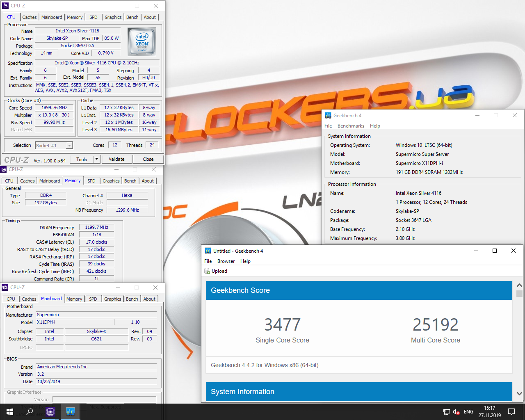The height and width of the screenshot is (420, 525).
Task: Open Tools dropdown arrow in CPU-Z
Action: click(96, 159)
